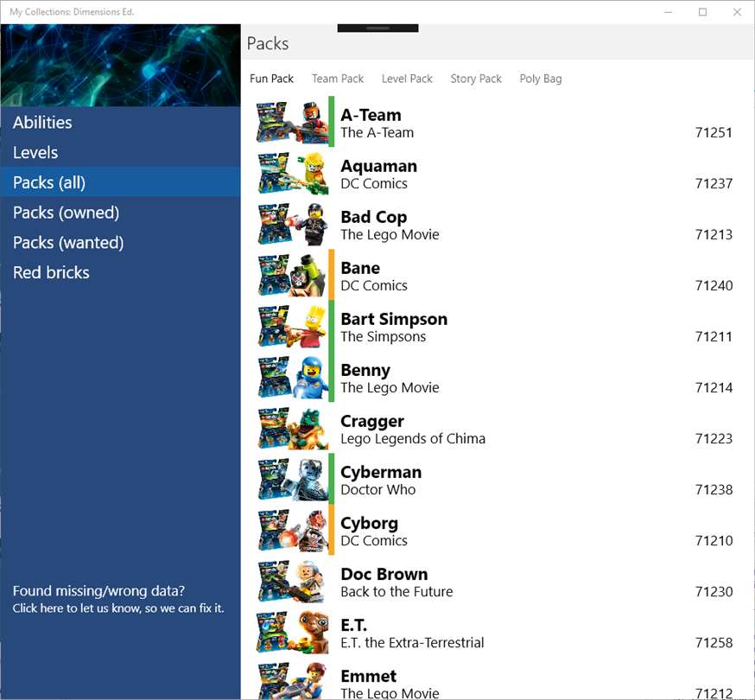Open Red bricks in the sidebar
The image size is (755, 700).
[120, 272]
